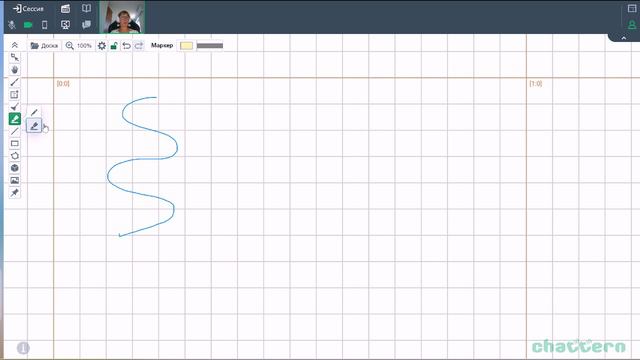The height and width of the screenshot is (360, 640).
Task: Open the Доска board menu
Action: tap(44, 45)
